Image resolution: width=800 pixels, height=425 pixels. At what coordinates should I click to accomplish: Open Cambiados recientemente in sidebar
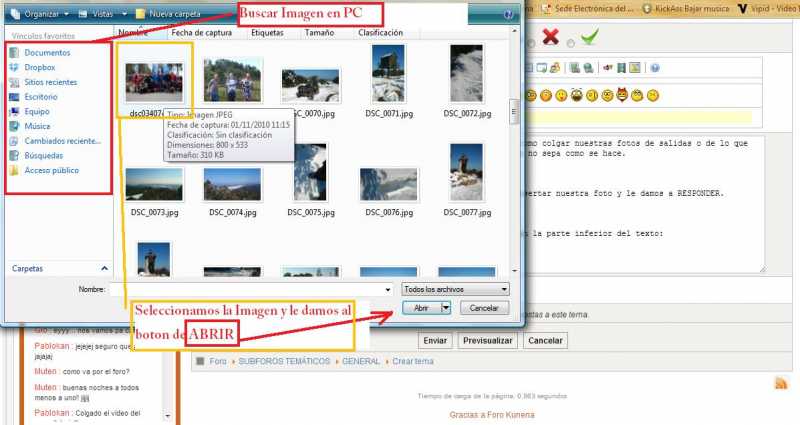tap(62, 141)
